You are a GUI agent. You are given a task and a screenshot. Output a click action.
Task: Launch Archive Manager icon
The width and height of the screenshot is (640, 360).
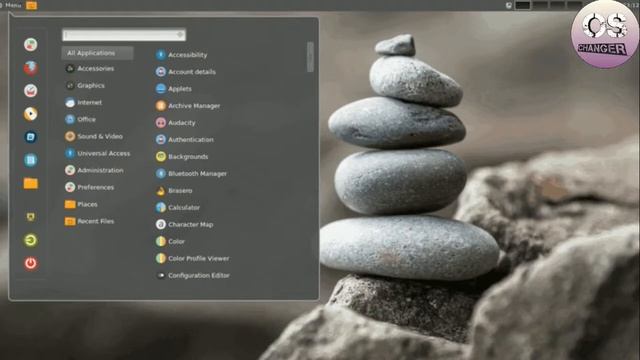(x=161, y=106)
